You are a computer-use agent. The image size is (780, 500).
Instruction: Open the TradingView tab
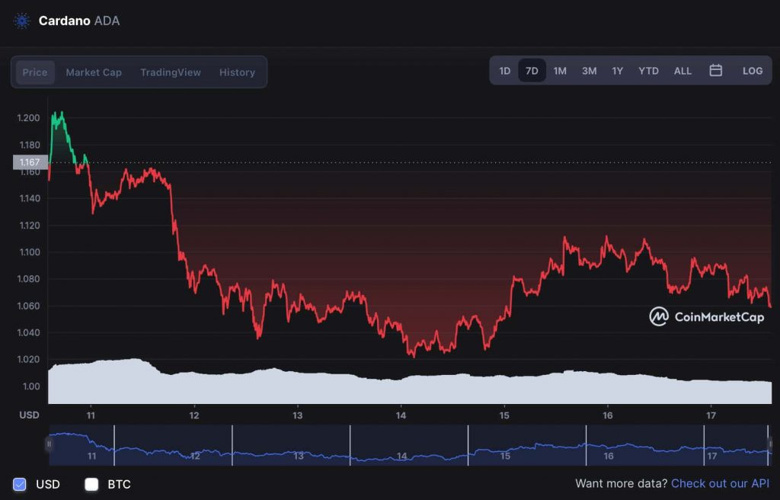[x=171, y=72]
